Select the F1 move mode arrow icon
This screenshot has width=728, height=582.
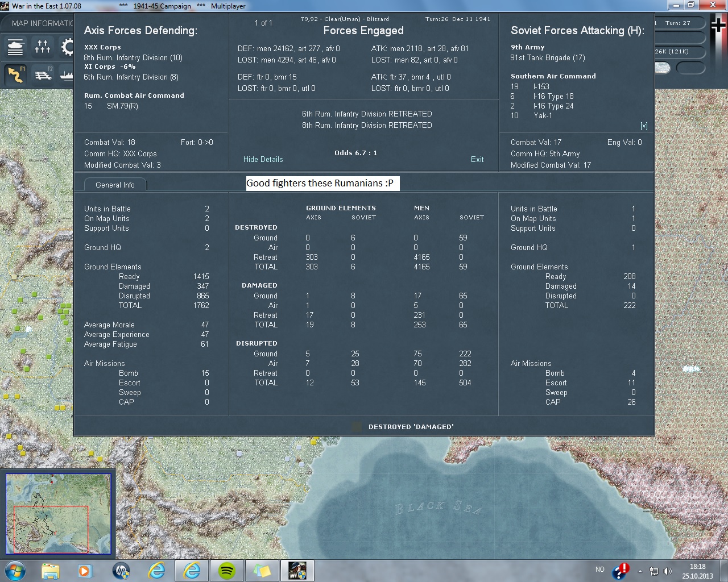[15, 74]
